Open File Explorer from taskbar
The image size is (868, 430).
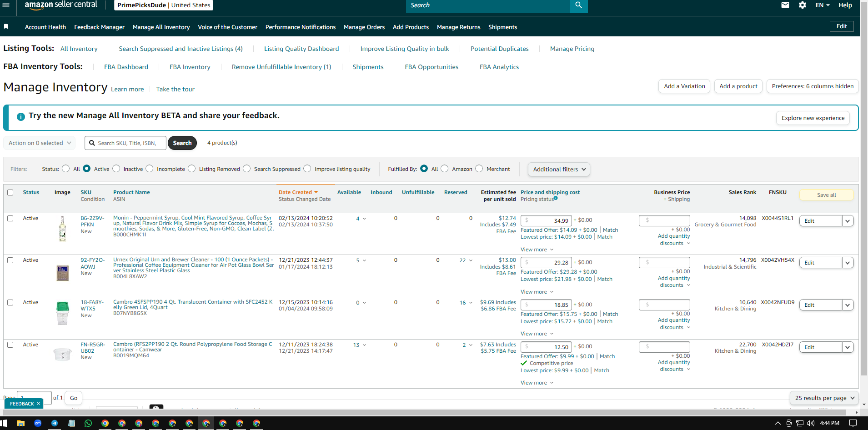point(20,423)
